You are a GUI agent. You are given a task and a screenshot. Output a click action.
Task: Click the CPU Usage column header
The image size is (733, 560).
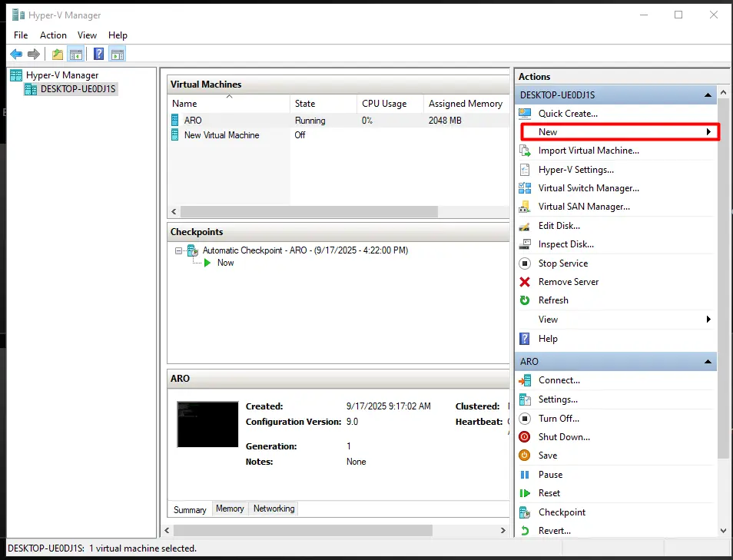pos(390,103)
